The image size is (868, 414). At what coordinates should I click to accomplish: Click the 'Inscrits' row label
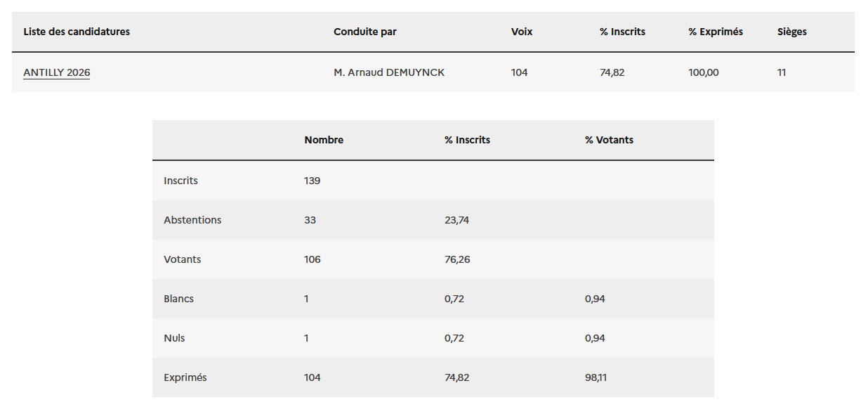(180, 181)
